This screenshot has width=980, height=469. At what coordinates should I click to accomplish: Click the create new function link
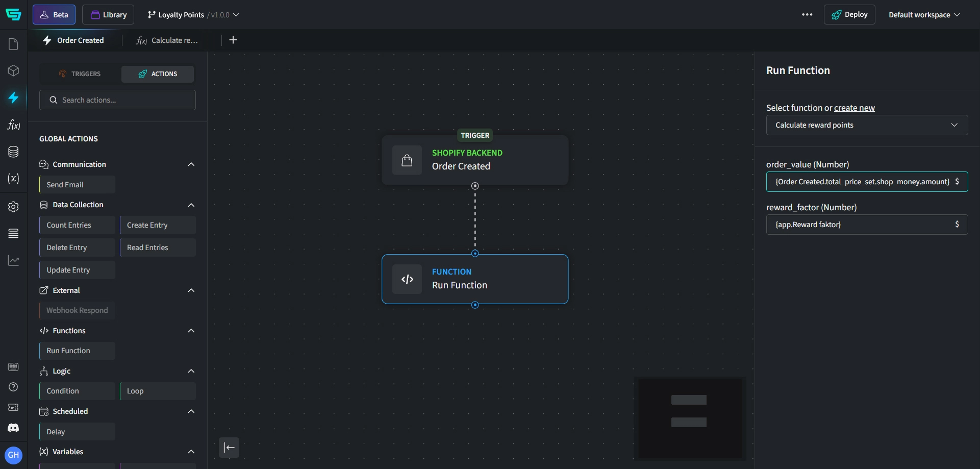coord(855,108)
